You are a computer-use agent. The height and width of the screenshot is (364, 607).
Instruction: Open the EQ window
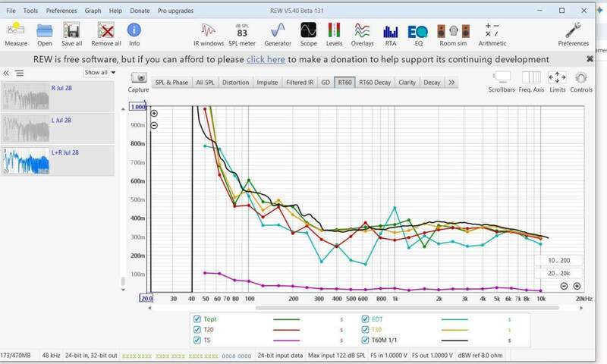point(418,34)
